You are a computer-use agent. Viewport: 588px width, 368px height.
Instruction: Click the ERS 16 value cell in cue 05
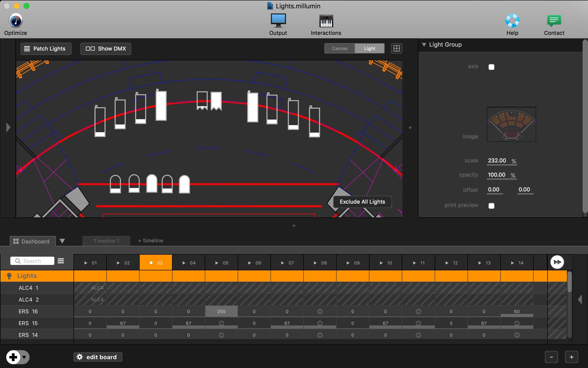221,311
